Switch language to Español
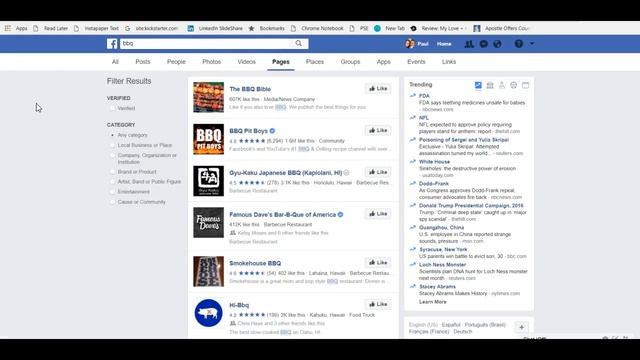 [x=451, y=325]
